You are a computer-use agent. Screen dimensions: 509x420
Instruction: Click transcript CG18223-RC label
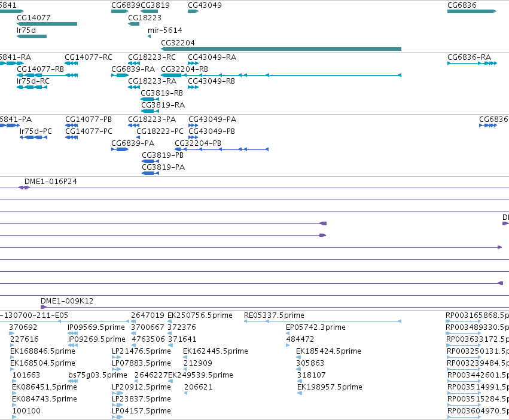pyautogui.click(x=152, y=57)
